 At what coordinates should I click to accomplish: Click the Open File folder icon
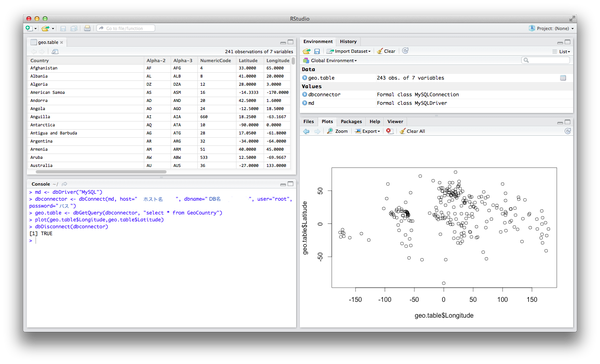coord(46,28)
